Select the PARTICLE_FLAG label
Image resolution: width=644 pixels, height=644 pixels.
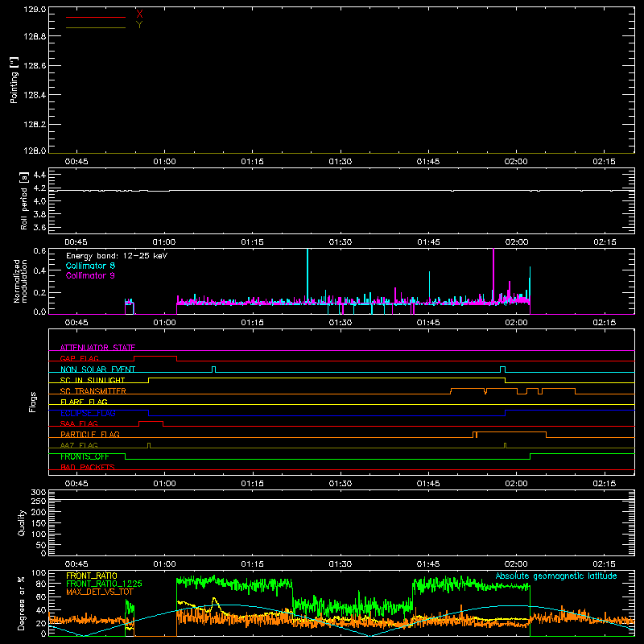point(90,435)
